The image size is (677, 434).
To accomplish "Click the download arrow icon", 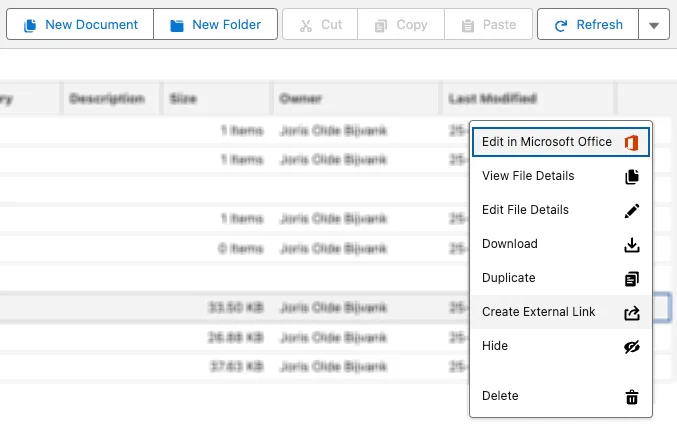I will pyautogui.click(x=631, y=245).
